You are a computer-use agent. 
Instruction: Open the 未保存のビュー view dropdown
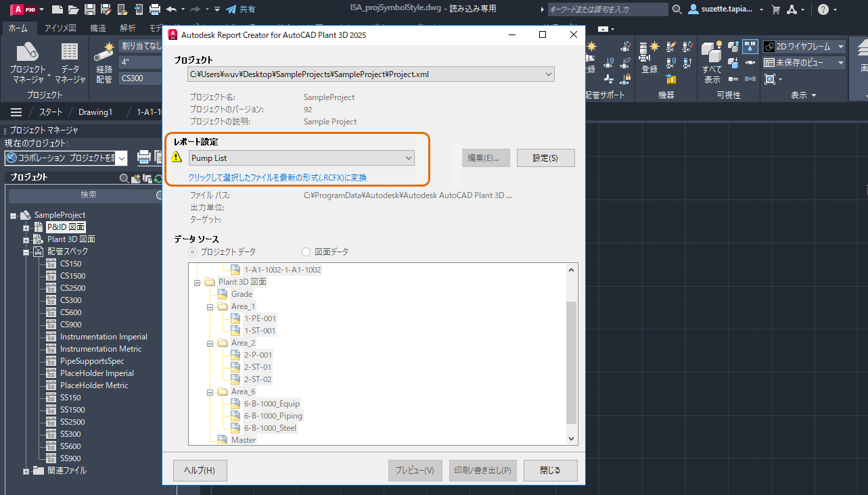coord(804,63)
